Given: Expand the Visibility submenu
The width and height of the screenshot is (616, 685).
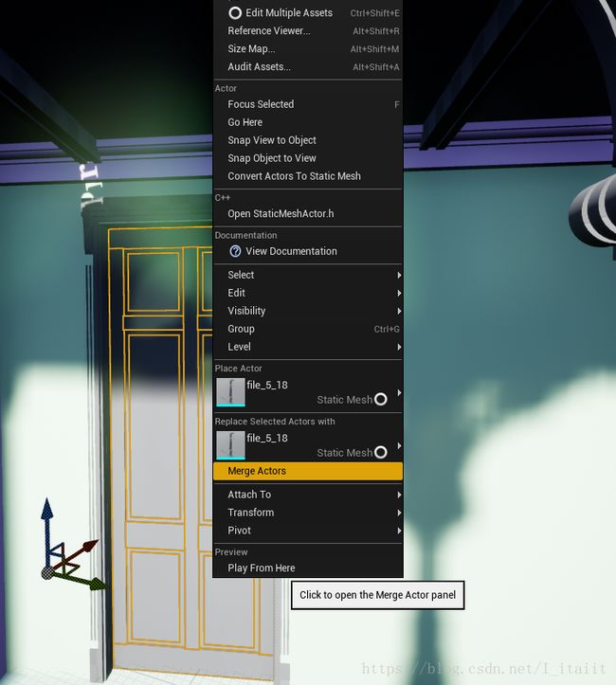Looking at the screenshot, I should point(308,311).
